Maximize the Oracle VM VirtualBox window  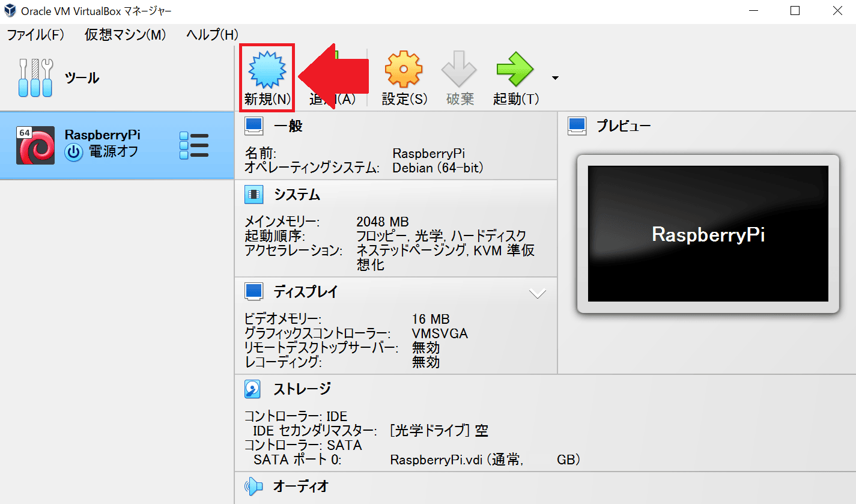click(795, 11)
